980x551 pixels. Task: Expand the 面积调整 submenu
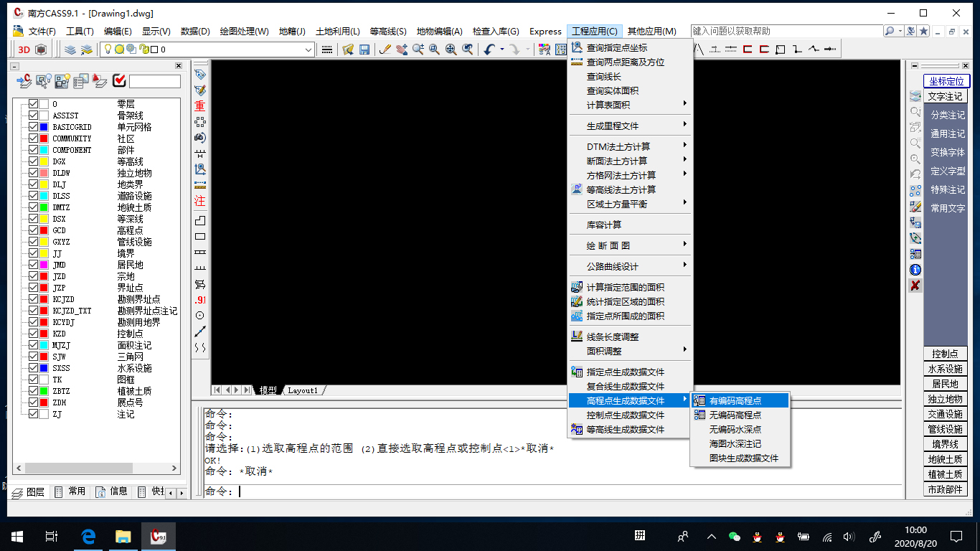(630, 351)
